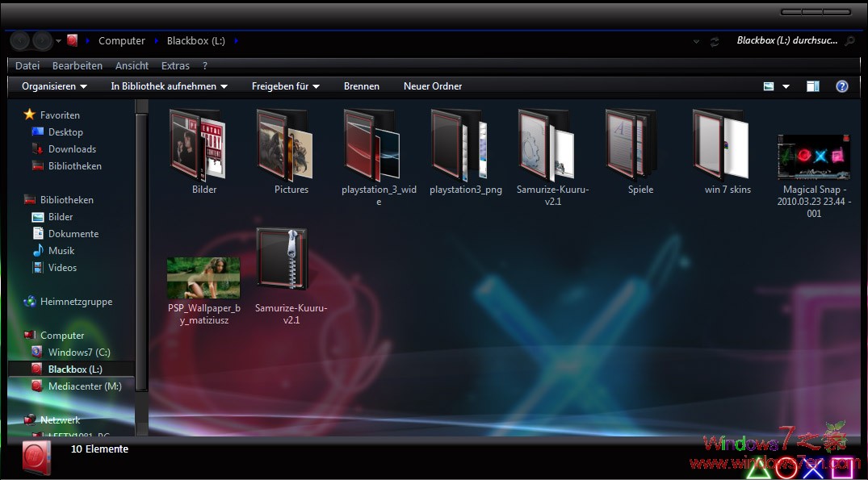Open the Spiele folder
The height and width of the screenshot is (480, 868).
coord(634,145)
